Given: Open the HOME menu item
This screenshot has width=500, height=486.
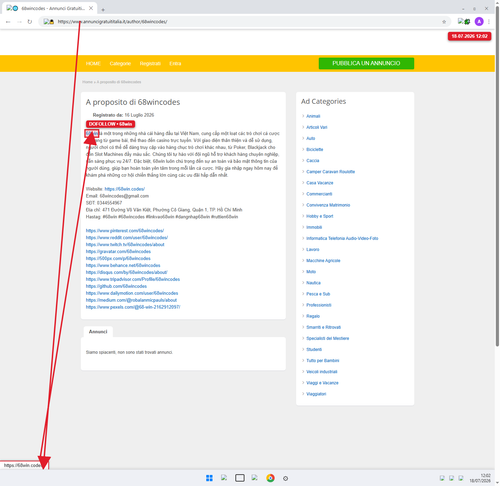Looking at the screenshot, I should (93, 64).
